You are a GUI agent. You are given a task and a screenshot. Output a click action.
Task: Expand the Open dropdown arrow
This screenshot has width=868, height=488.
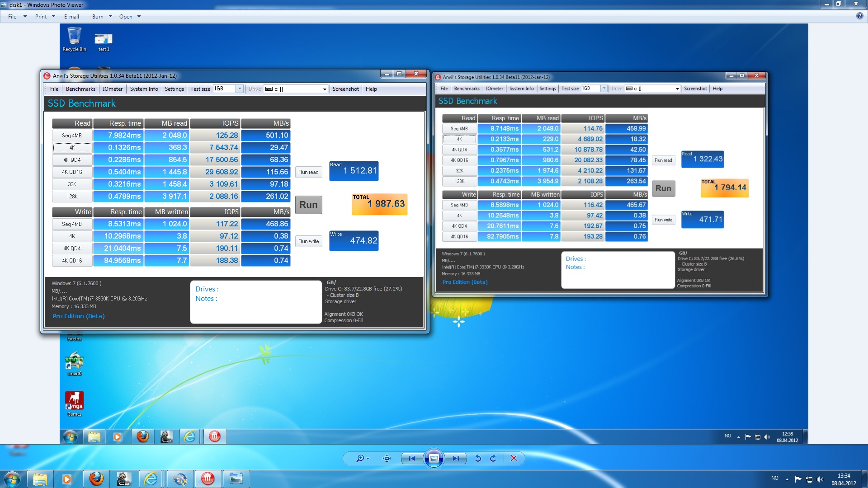(139, 17)
